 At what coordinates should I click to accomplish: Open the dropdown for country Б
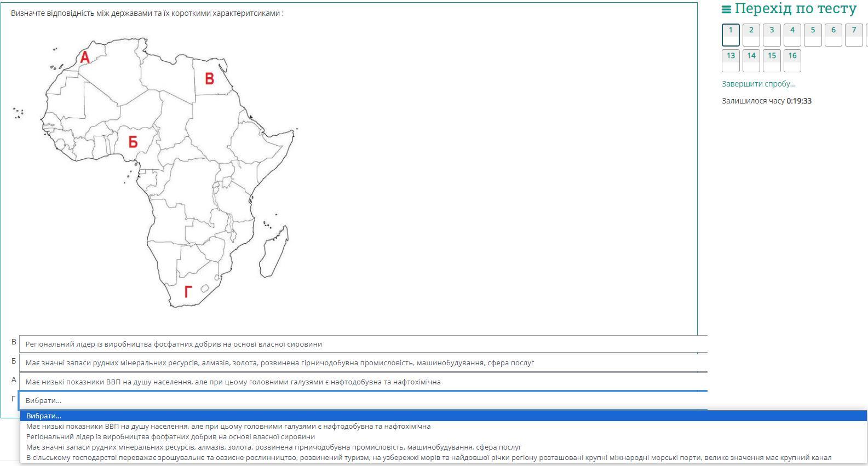pos(364,363)
